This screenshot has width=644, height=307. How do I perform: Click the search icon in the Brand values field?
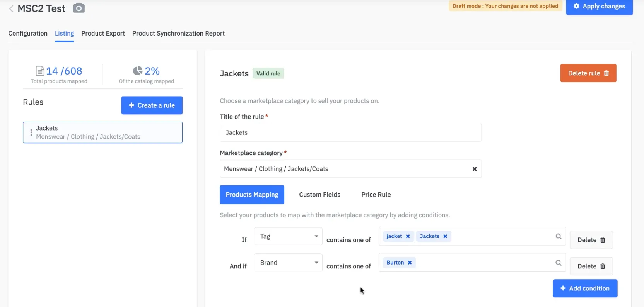tap(559, 263)
